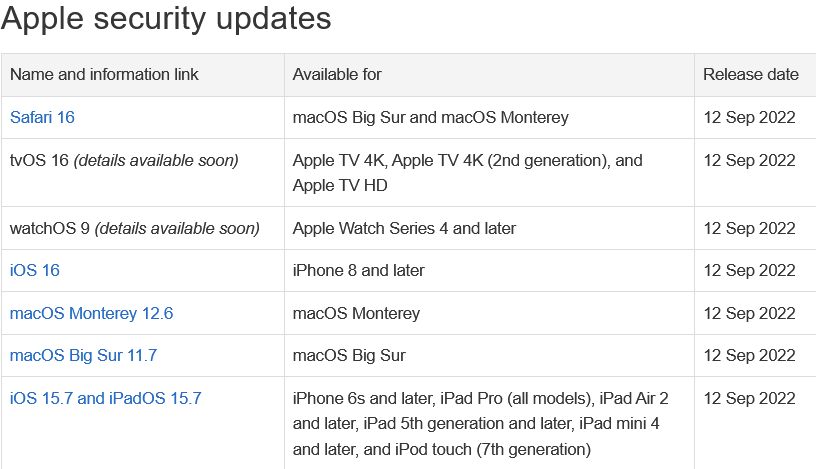Screen dimensions: 816x469
Task: Open the macOS Monterey 12.6 link
Action: 92,313
